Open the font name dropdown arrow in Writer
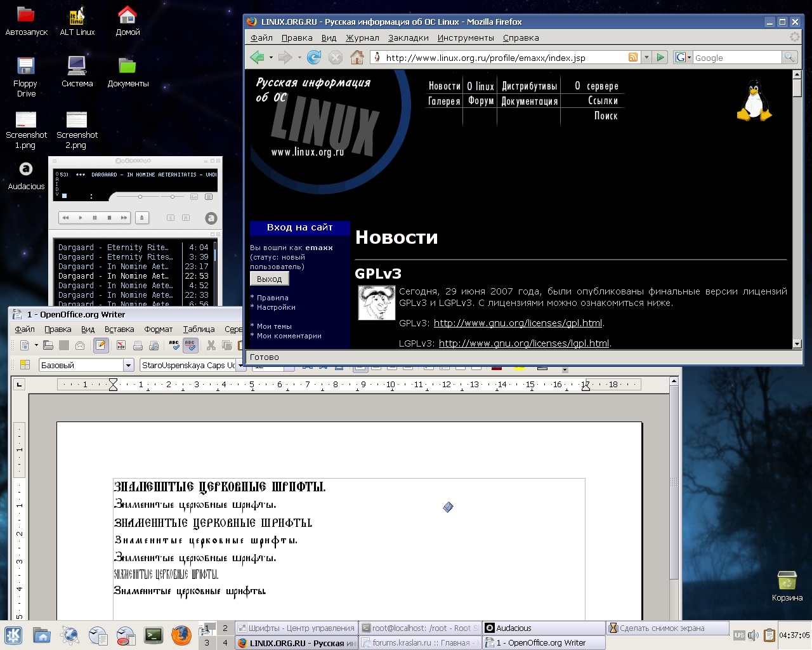 [240, 365]
